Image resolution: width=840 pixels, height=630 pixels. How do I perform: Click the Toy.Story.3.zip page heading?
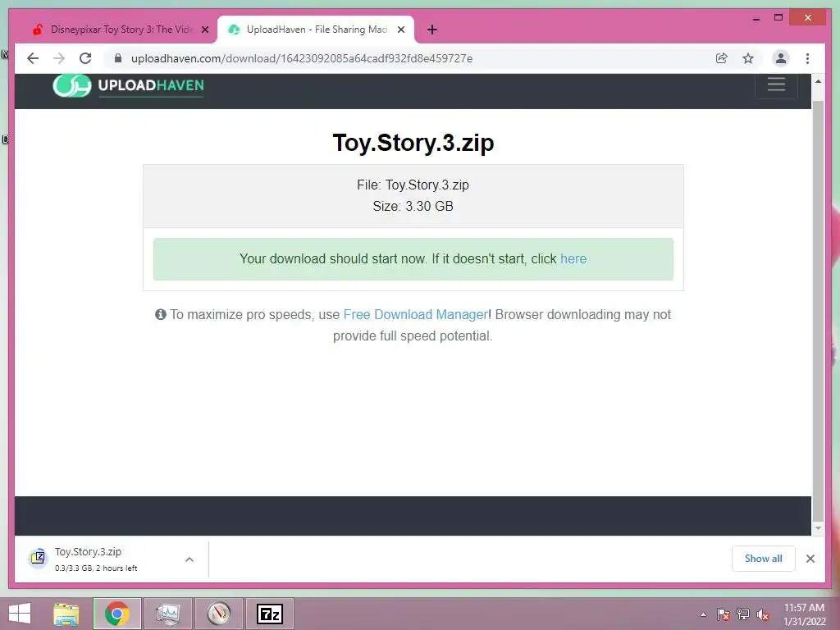click(x=413, y=143)
